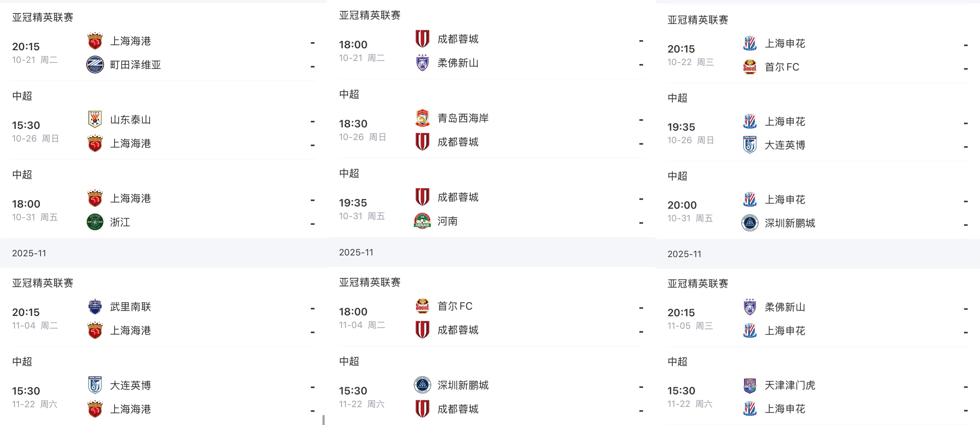This screenshot has width=980, height=425.
Task: Click the 青岛西海岸 team logo
Action: pos(422,118)
